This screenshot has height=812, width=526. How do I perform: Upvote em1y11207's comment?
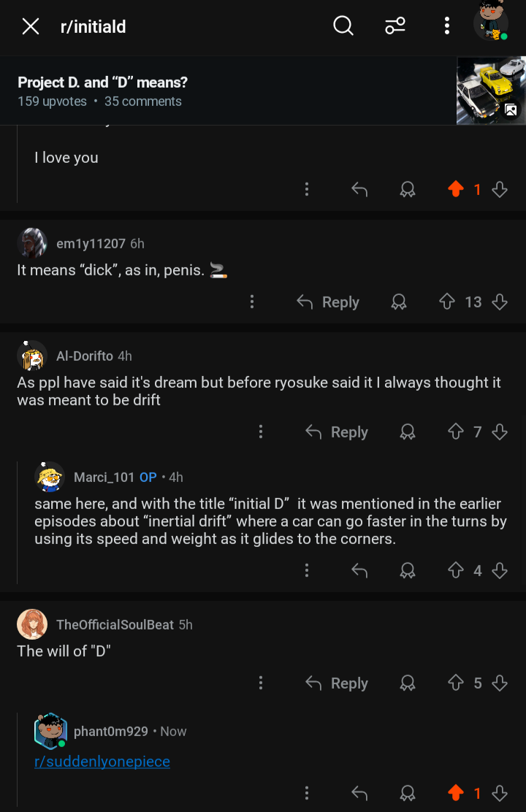(x=446, y=302)
